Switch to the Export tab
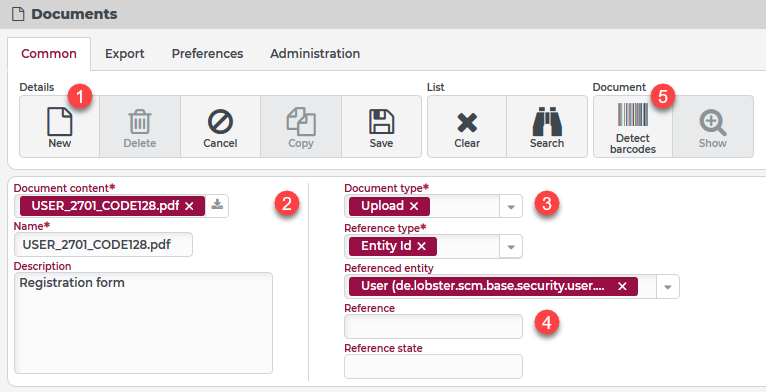Screen dimensions: 766x392 tap(125, 54)
